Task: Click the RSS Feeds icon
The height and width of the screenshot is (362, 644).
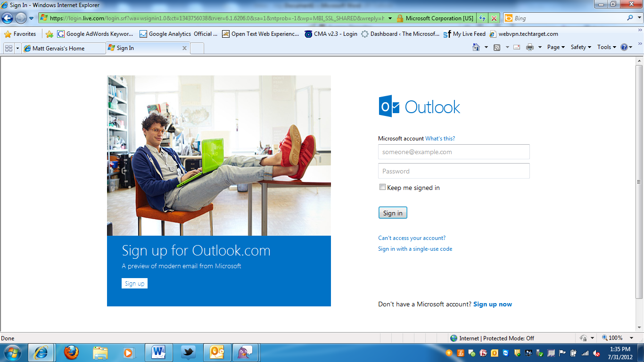Action: click(497, 47)
